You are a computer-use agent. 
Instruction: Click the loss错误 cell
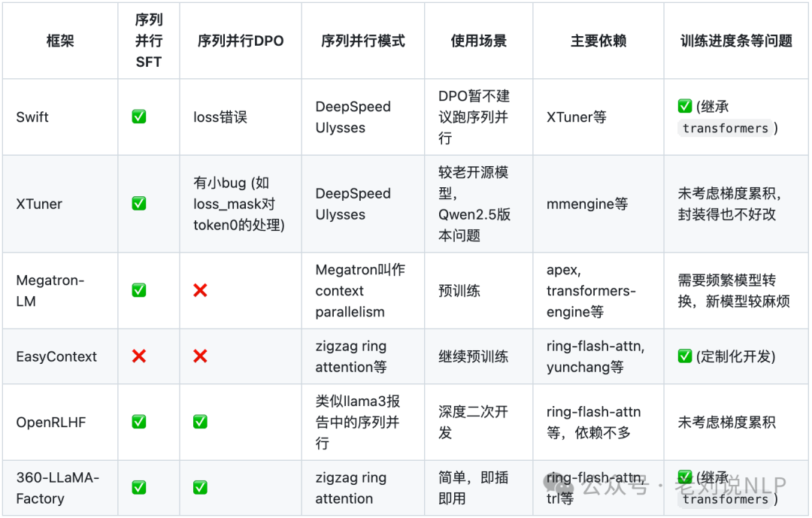pyautogui.click(x=220, y=117)
